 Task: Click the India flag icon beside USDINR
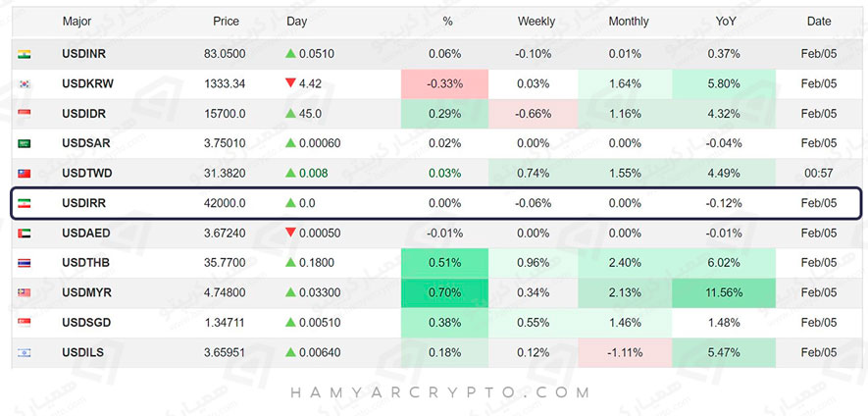[25, 55]
